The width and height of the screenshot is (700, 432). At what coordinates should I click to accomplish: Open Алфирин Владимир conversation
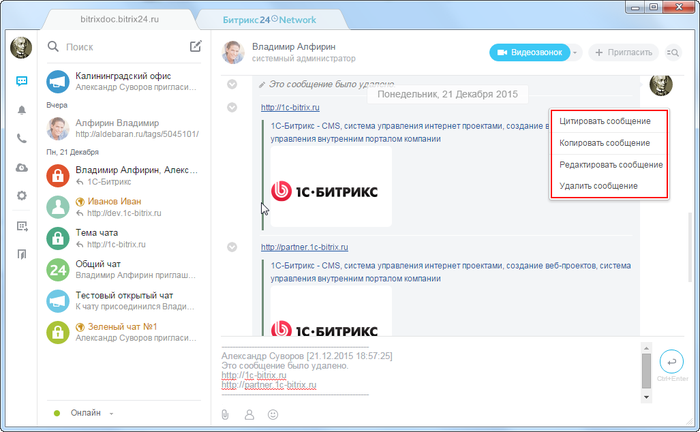124,129
